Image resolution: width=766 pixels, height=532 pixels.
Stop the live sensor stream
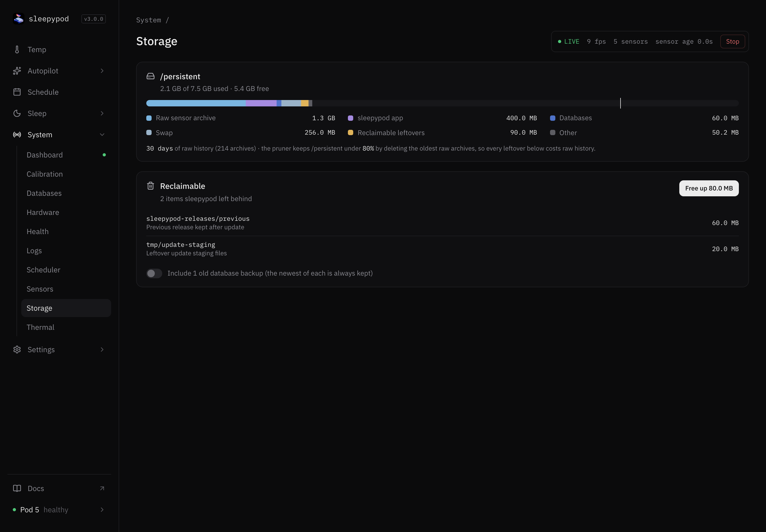[732, 41]
